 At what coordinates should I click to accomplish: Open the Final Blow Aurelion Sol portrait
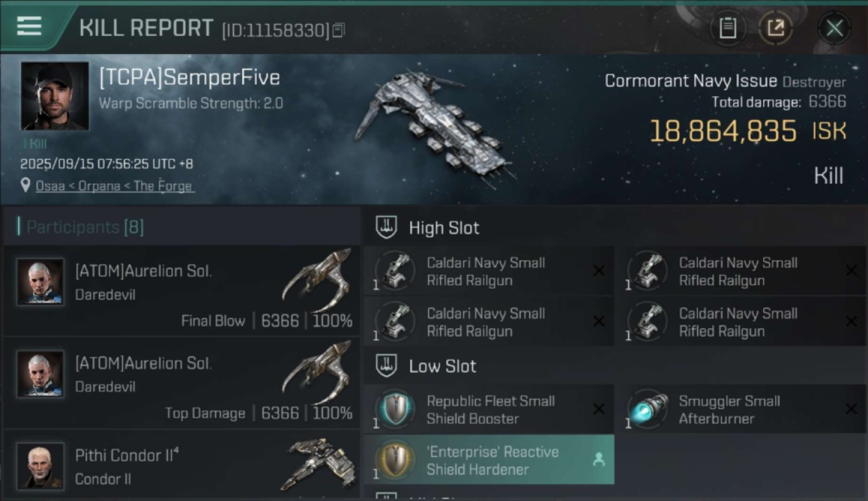[x=40, y=282]
